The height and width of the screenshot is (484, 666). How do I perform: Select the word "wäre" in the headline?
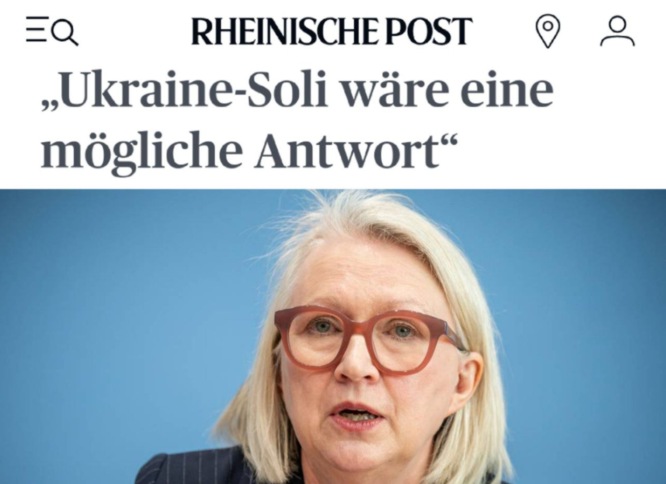click(x=395, y=91)
